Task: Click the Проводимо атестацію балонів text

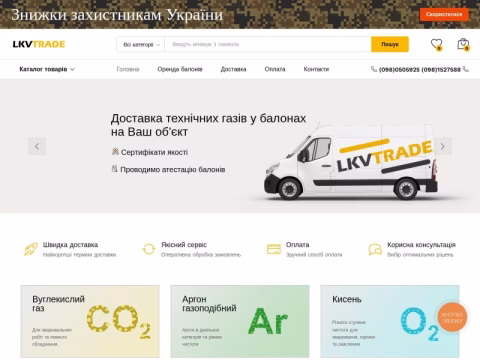Action: coord(173,170)
